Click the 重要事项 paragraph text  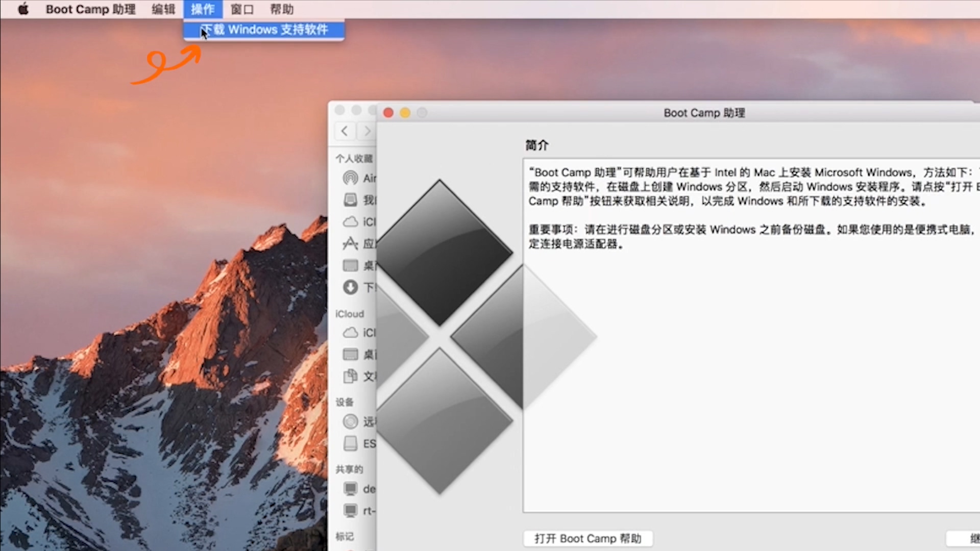753,237
